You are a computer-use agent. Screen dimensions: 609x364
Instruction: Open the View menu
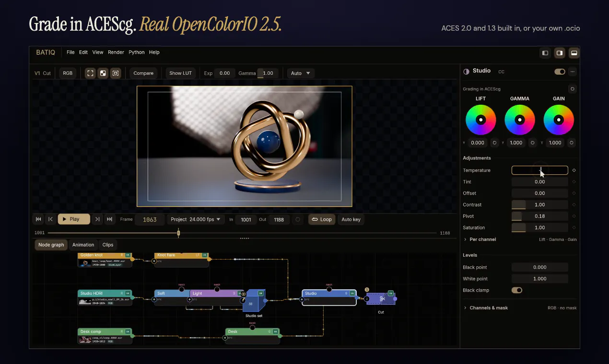coord(98,52)
